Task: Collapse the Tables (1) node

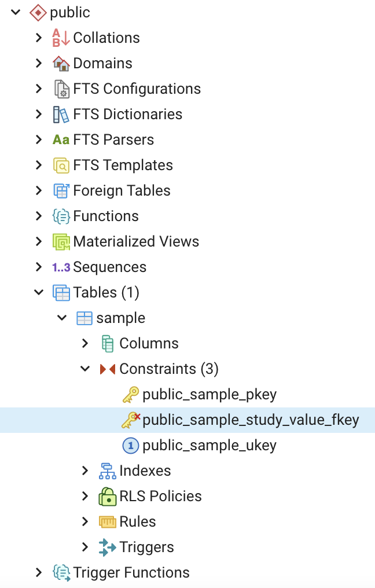Action: coord(39,292)
